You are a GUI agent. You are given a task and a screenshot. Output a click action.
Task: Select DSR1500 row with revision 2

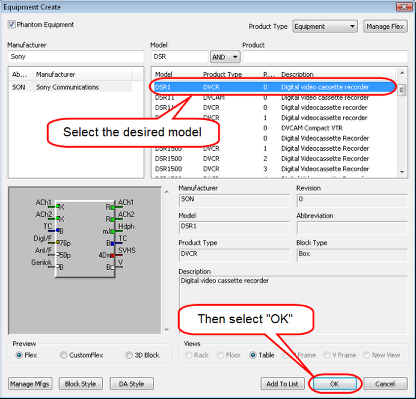pos(275,159)
